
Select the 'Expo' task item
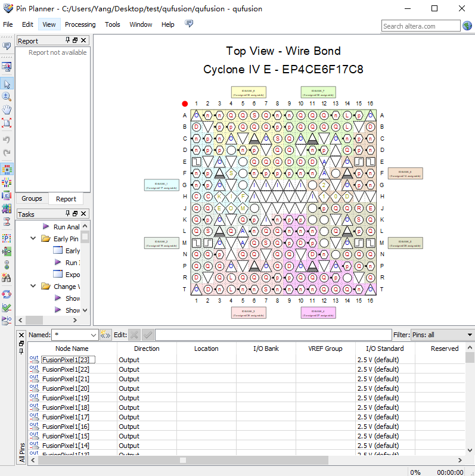pos(67,275)
